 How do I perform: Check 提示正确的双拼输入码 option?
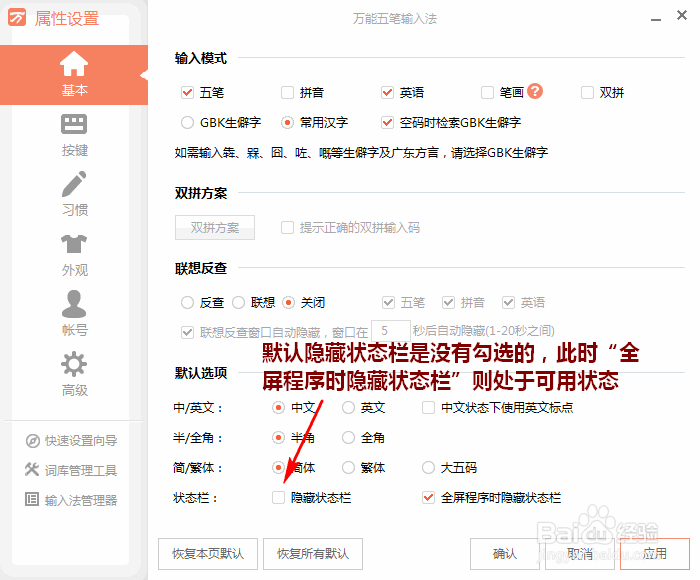point(287,228)
